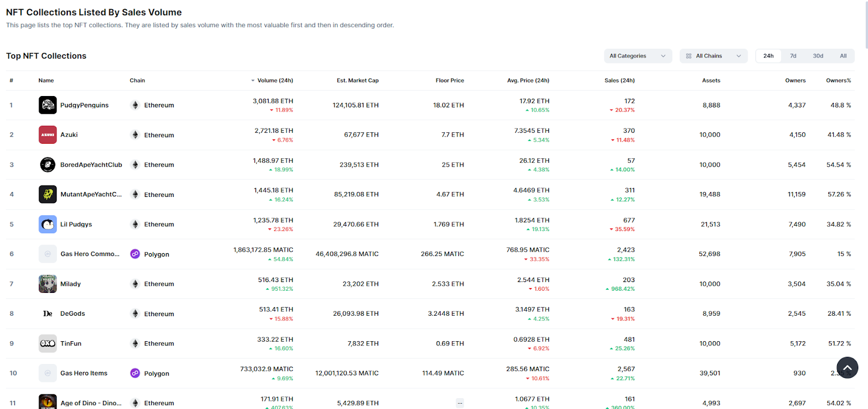
Task: Click the BoredApeYachtClub logo
Action: tap(48, 164)
